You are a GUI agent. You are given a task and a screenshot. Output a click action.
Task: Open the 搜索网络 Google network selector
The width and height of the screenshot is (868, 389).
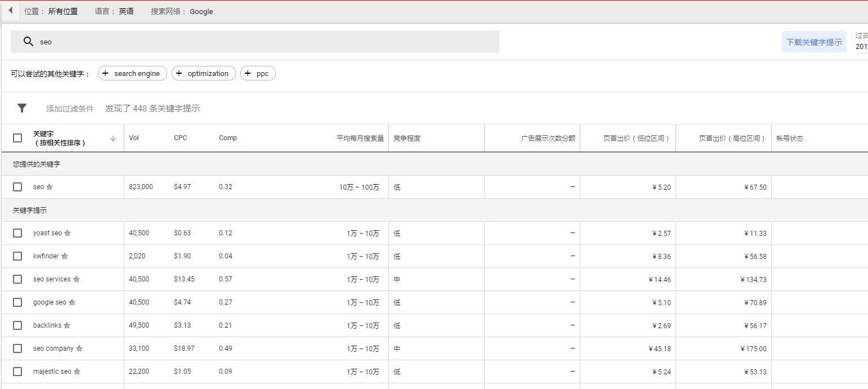click(182, 11)
